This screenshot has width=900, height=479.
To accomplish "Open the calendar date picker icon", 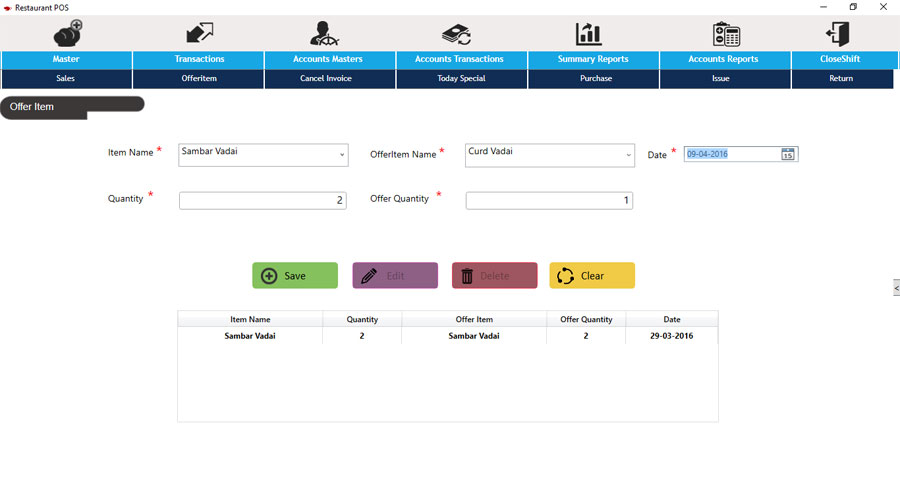I will [x=788, y=154].
